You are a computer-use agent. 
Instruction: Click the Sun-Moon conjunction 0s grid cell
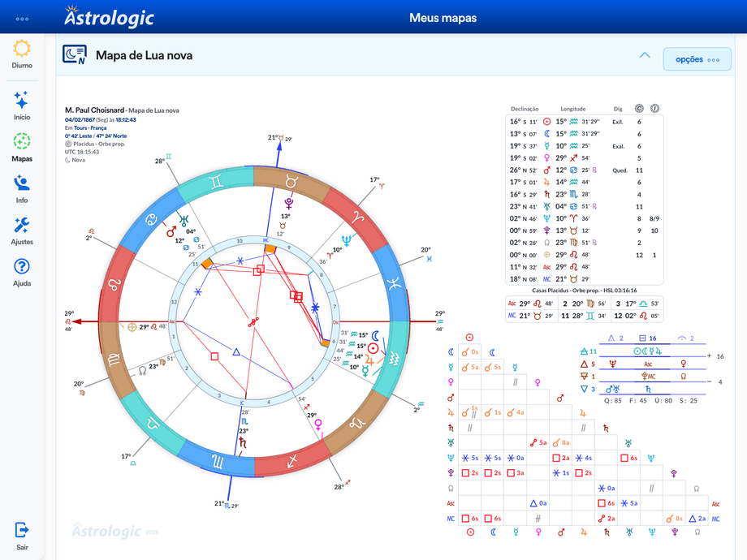click(470, 352)
